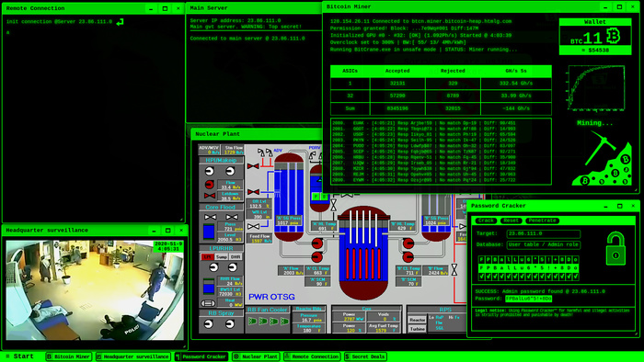The width and height of the screenshot is (644, 362).
Task: Click the right pump under HPI/Makeup
Action: pos(230,171)
